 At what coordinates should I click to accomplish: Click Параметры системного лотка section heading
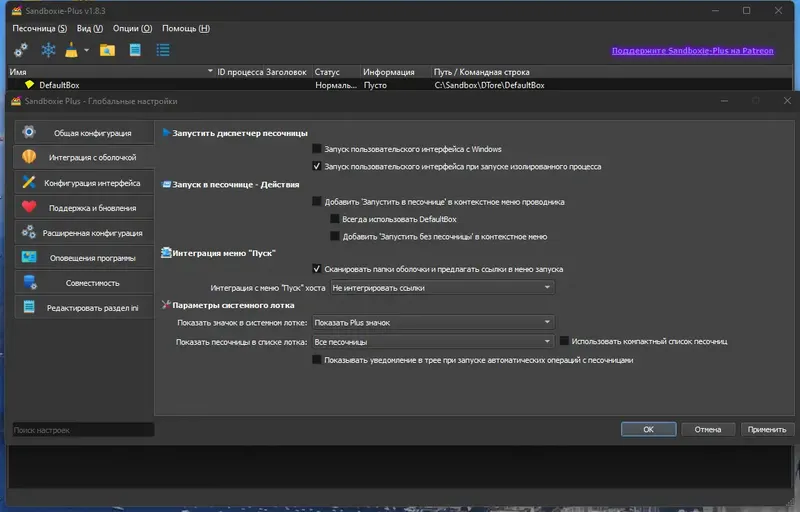pos(233,305)
